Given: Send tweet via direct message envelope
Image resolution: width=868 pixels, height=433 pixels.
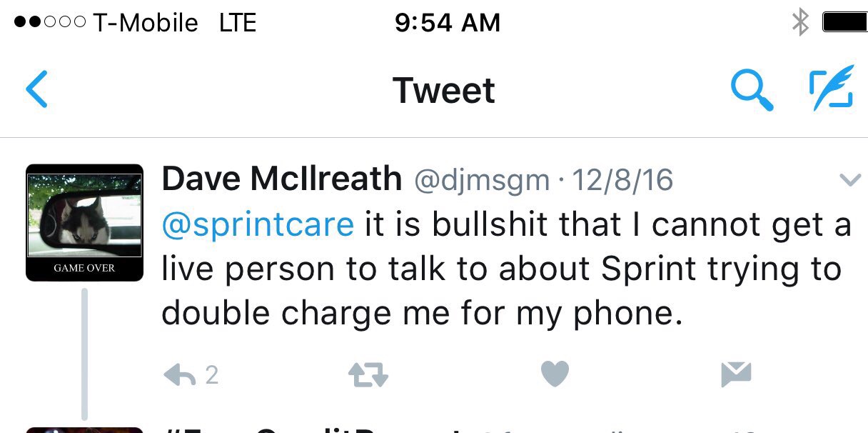Looking at the screenshot, I should coord(736,374).
